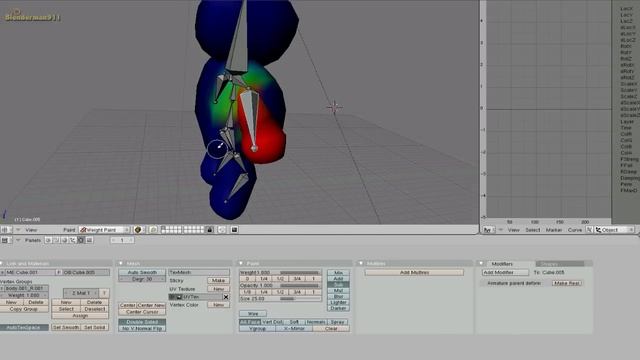This screenshot has height=360, width=640.
Task: Open the Panels menu
Action: [x=33, y=240]
